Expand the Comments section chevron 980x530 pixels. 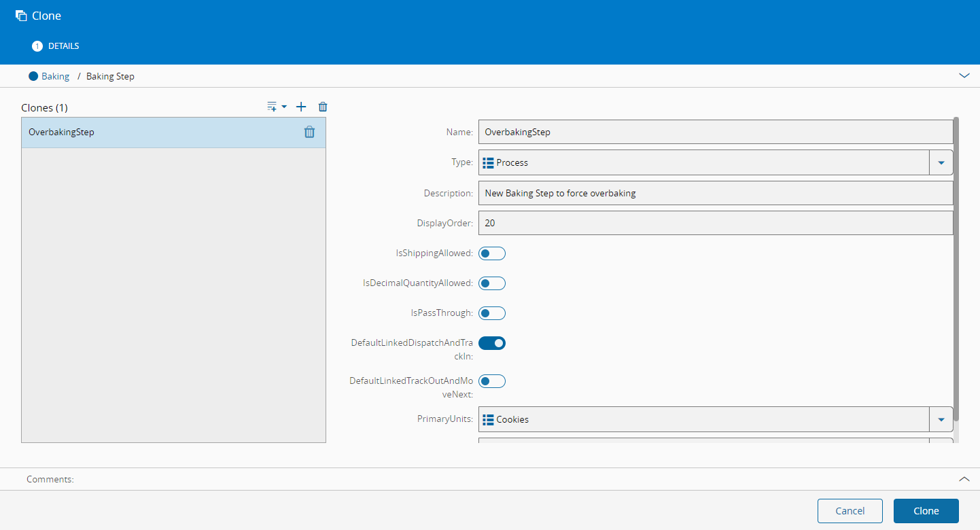pos(964,479)
